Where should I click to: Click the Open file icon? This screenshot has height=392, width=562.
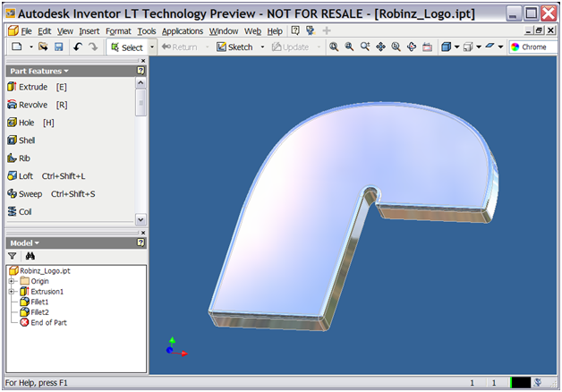tap(43, 47)
